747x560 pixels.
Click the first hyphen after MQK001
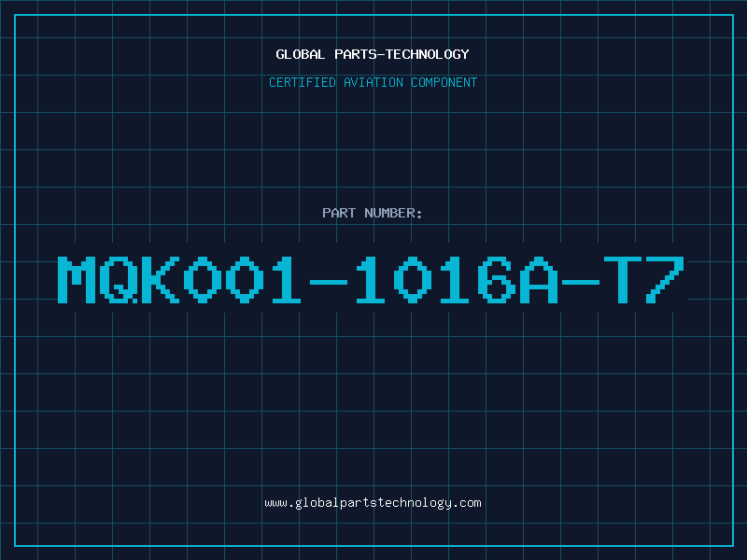329,282
